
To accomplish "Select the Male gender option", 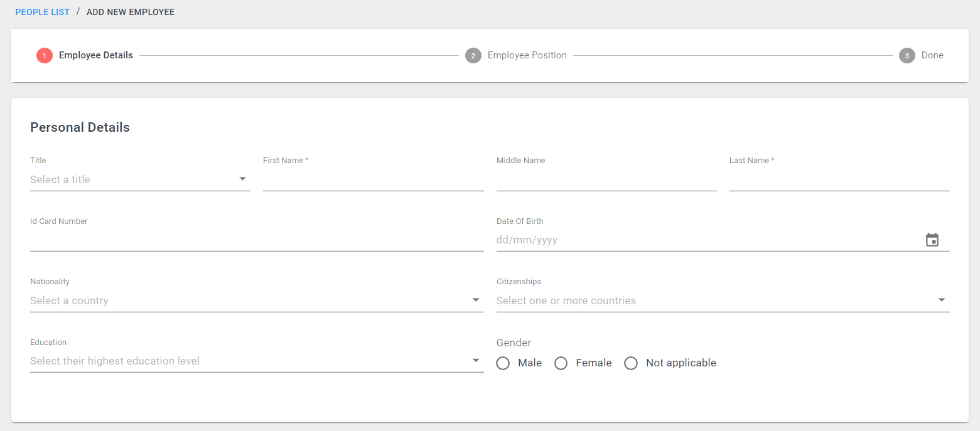I will (503, 363).
